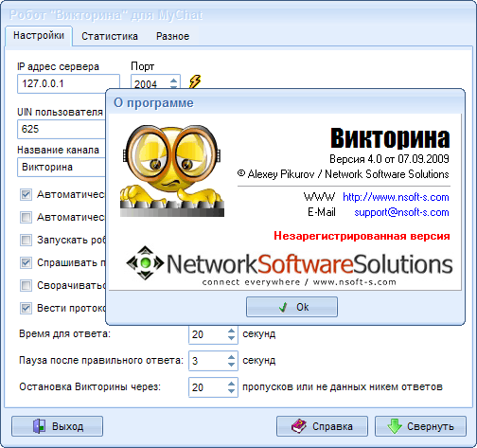
Task: Click the UIN пользователя field showing 625
Action: (62, 129)
